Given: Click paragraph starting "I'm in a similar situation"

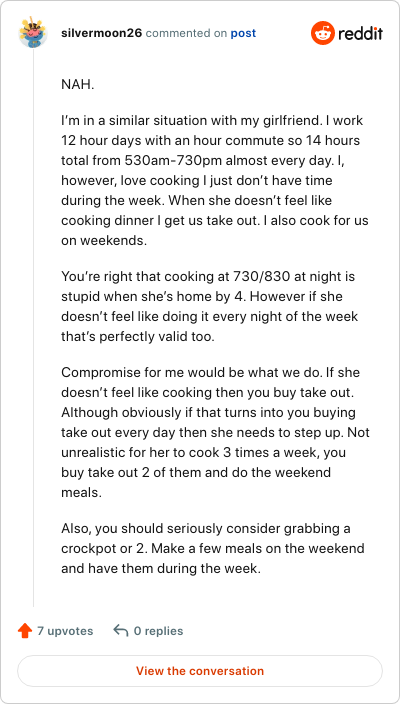Looking at the screenshot, I should [215, 180].
